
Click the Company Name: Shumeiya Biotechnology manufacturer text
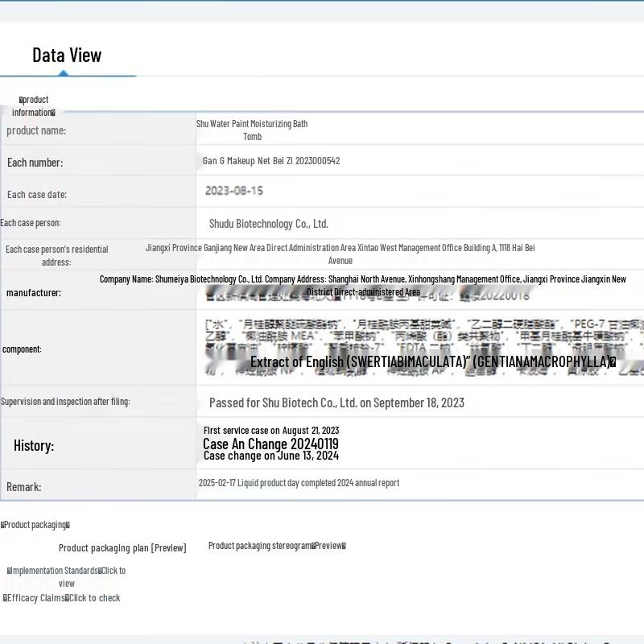[363, 286]
